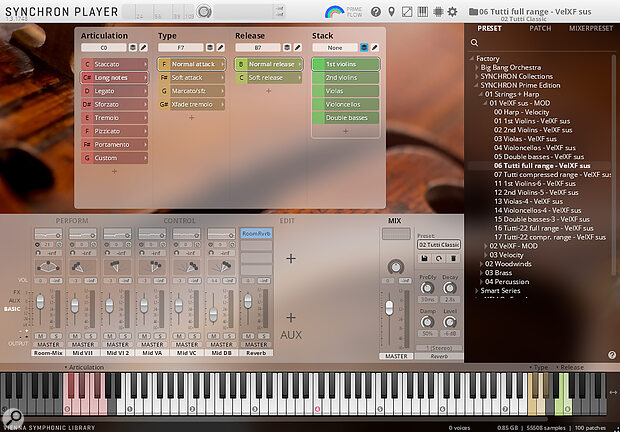Open the CPU chip icon in top toolbar
The image size is (620, 432).
pos(438,12)
